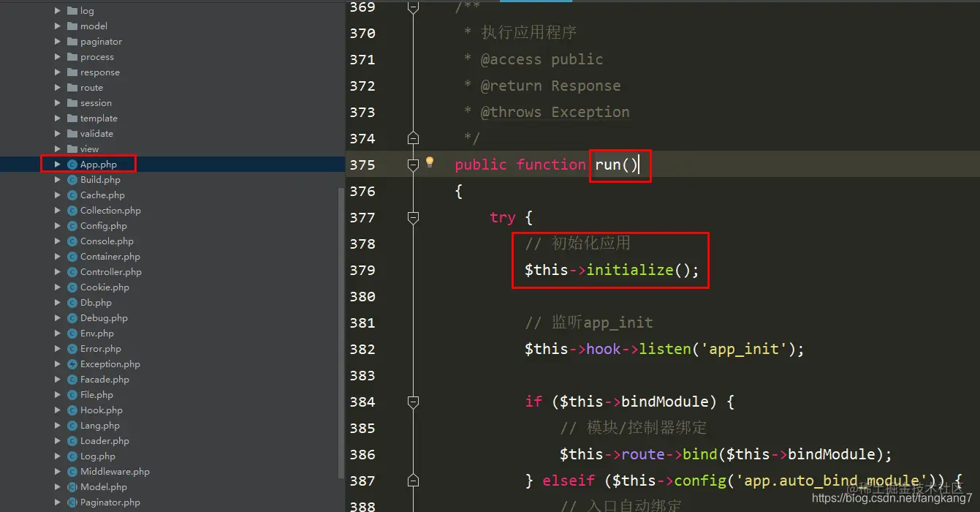Viewport: 980px width, 512px height.
Task: Collapse the run() function fold on line 375
Action: point(413,165)
